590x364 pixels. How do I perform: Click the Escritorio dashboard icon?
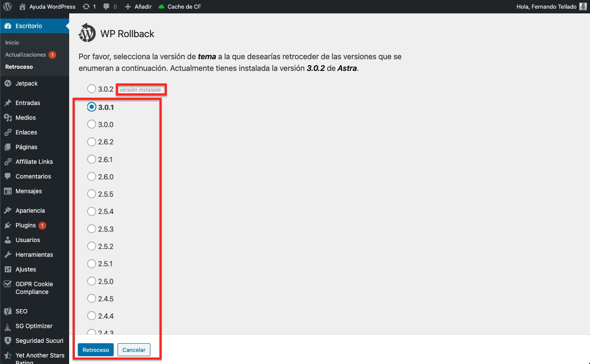click(x=8, y=26)
